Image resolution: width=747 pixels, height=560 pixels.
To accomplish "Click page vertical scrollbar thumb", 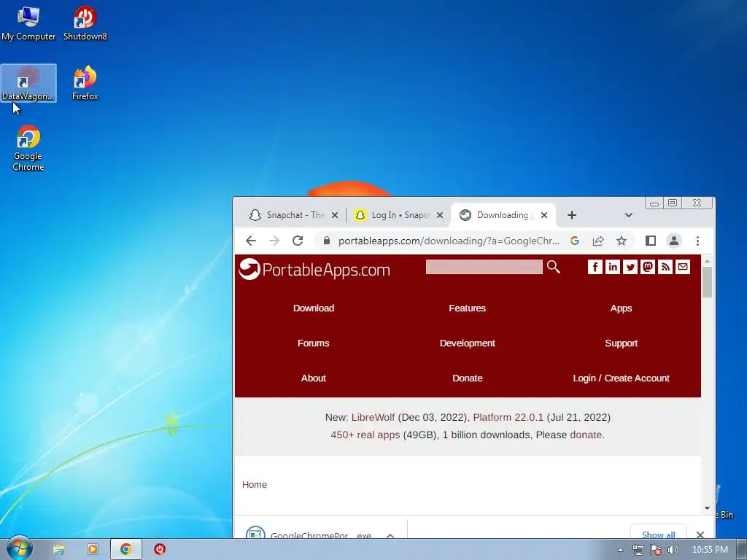I will [x=707, y=282].
